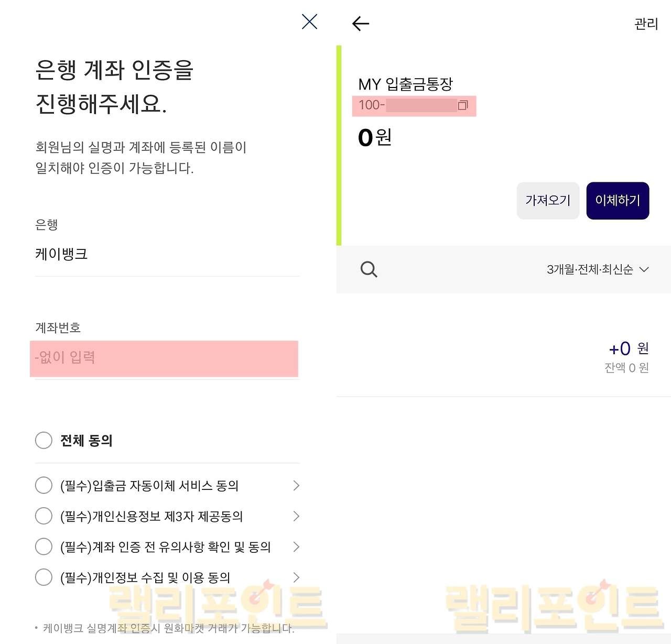Copy the account number with copy icon
This screenshot has height=644, width=671.
pyautogui.click(x=462, y=105)
